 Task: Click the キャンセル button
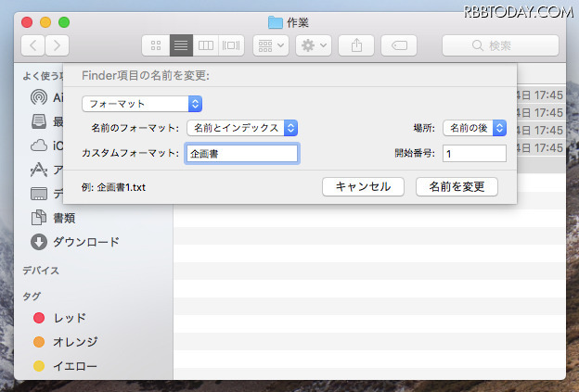pos(363,186)
